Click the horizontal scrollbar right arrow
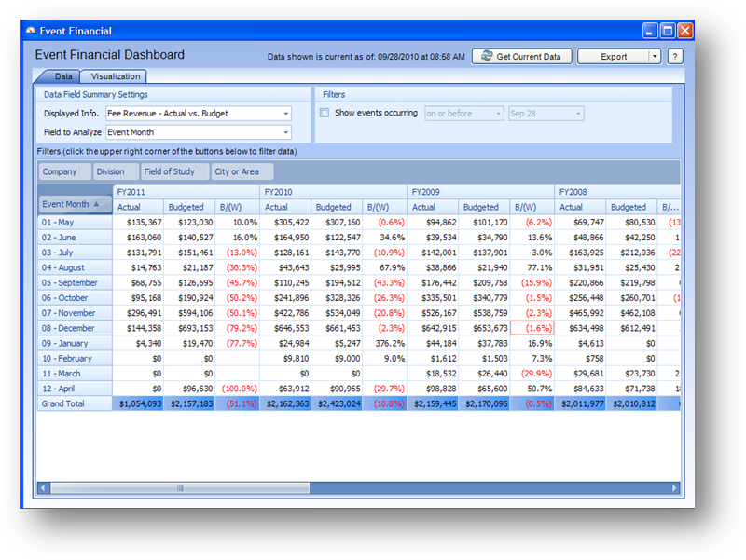The image size is (746, 560). click(674, 487)
